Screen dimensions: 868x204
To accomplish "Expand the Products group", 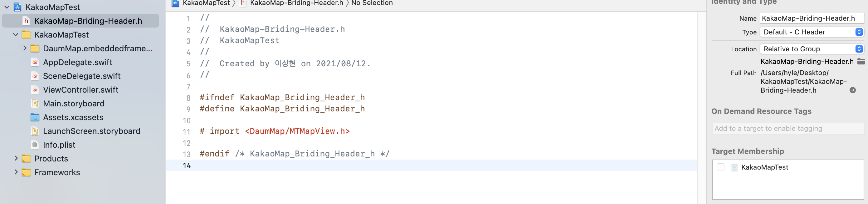I will (16, 158).
